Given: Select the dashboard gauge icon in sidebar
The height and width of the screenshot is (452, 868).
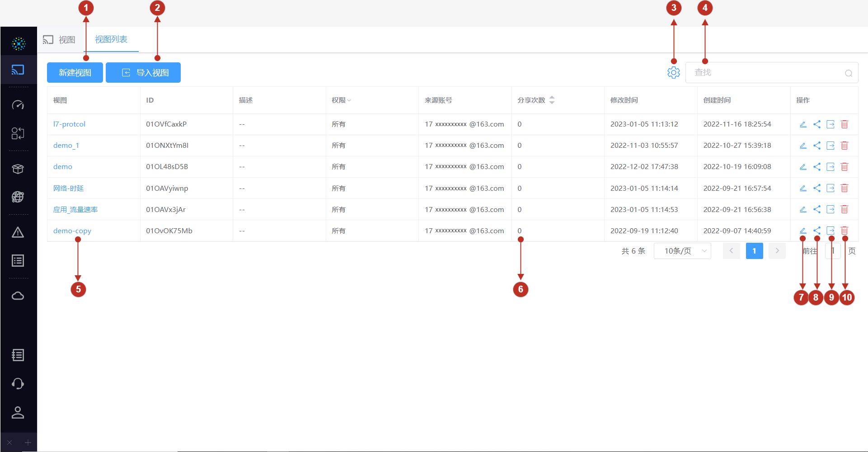Looking at the screenshot, I should [18, 105].
